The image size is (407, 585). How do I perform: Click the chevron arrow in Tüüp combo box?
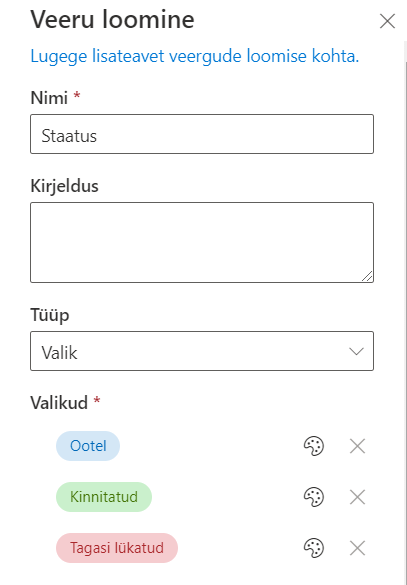[356, 351]
